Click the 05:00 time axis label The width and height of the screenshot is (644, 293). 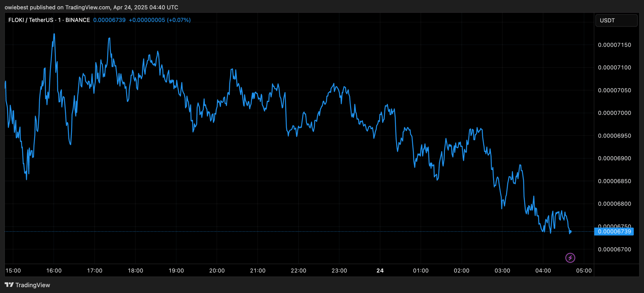[x=584, y=271]
